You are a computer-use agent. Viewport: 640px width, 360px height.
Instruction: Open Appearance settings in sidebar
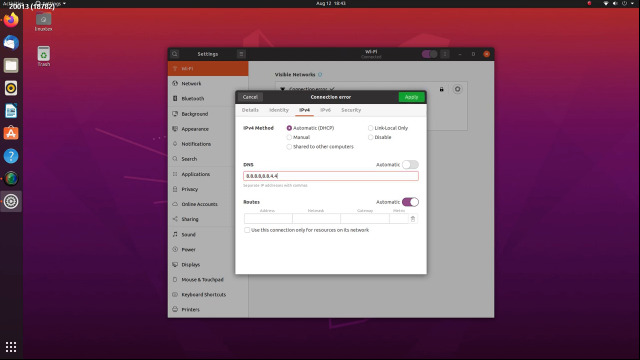click(208, 129)
